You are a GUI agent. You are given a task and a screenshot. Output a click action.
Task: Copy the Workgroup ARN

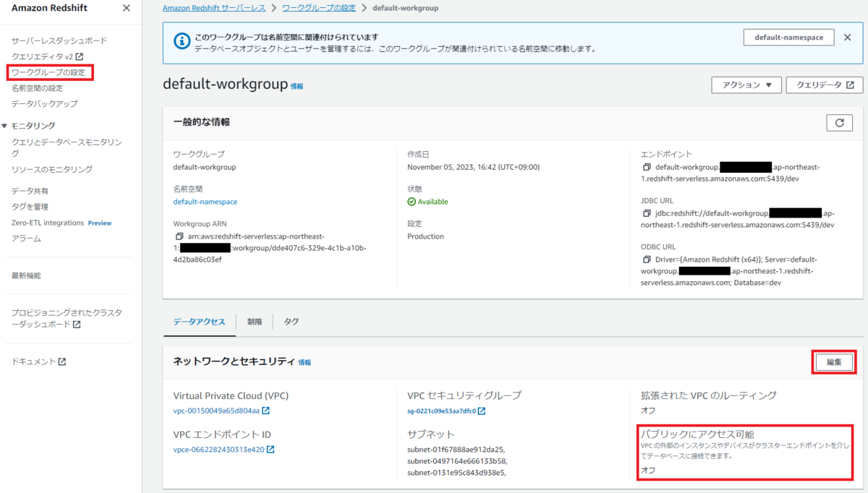[x=179, y=236]
